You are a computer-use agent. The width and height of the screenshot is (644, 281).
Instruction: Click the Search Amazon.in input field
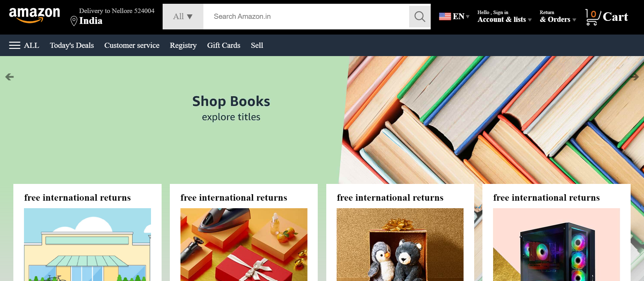click(x=306, y=16)
